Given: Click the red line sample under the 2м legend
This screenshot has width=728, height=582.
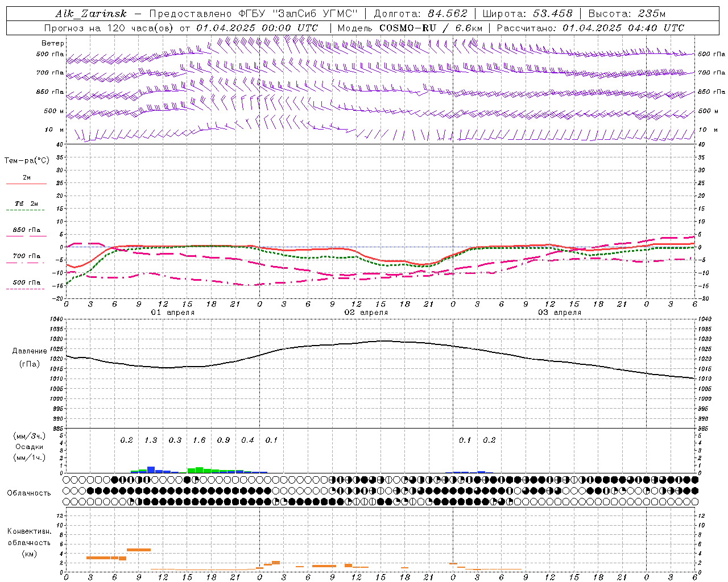Looking at the screenshot, I should coord(26,184).
